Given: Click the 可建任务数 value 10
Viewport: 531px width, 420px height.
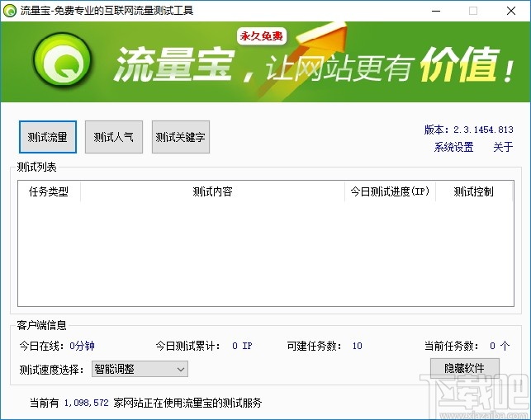Looking at the screenshot, I should point(357,346).
